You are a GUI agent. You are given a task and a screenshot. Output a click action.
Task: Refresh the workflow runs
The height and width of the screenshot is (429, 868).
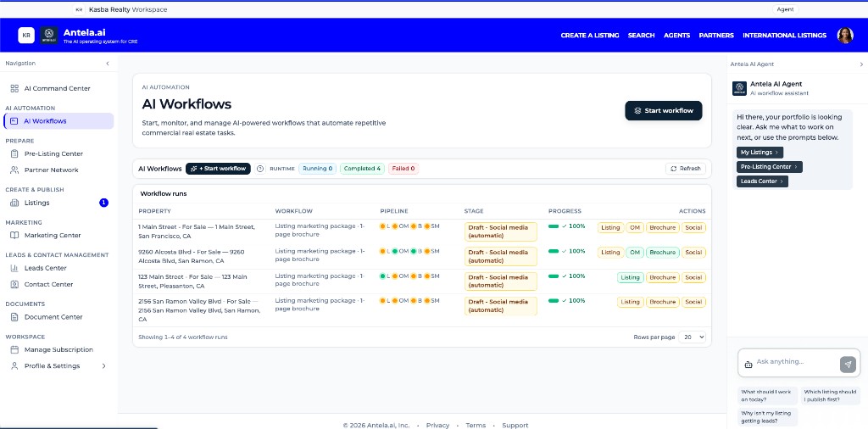(x=685, y=169)
